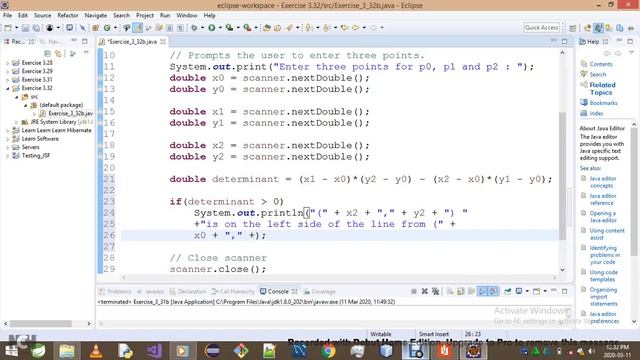Click the Quick Access search field
This screenshot has width=640, height=360.
[x=541, y=28]
